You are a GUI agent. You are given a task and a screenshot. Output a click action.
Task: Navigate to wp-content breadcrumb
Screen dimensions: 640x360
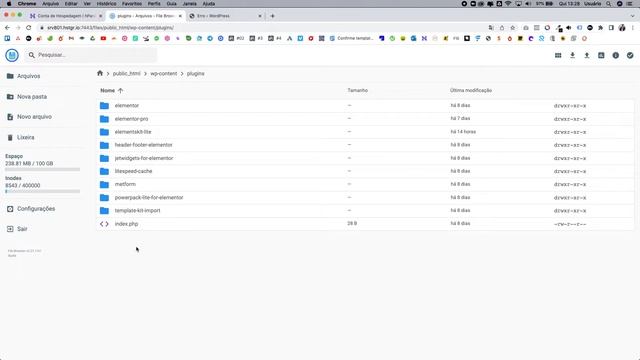coord(164,73)
